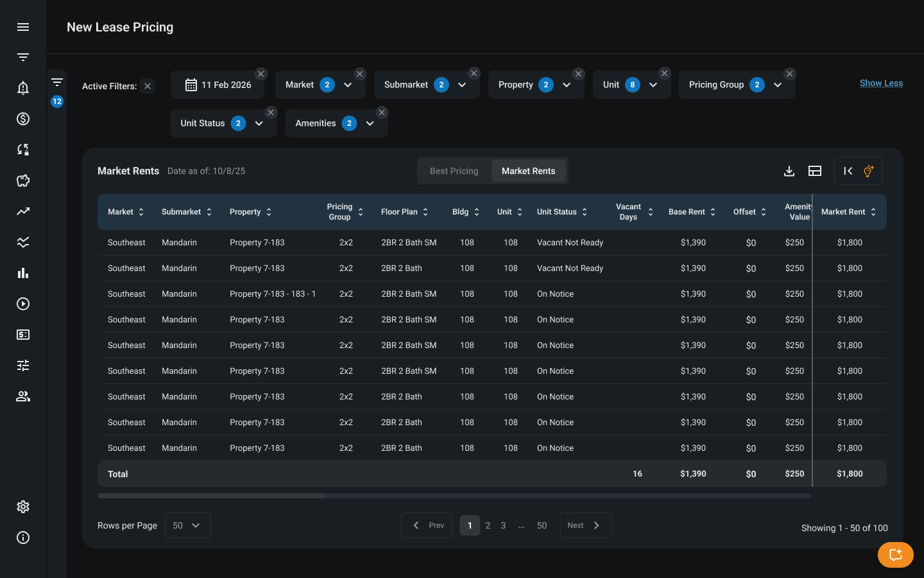The image size is (924, 578).
Task: Expand the Property filter dropdown
Action: pyautogui.click(x=567, y=85)
